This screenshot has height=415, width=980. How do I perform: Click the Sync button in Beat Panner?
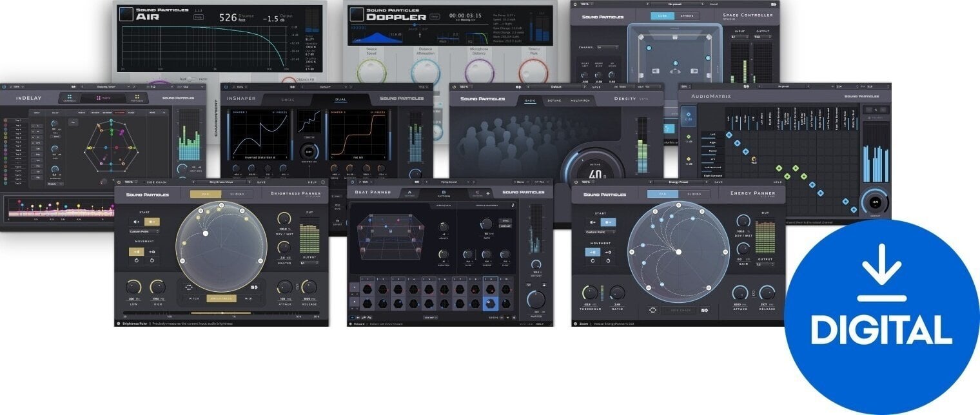click(x=505, y=220)
